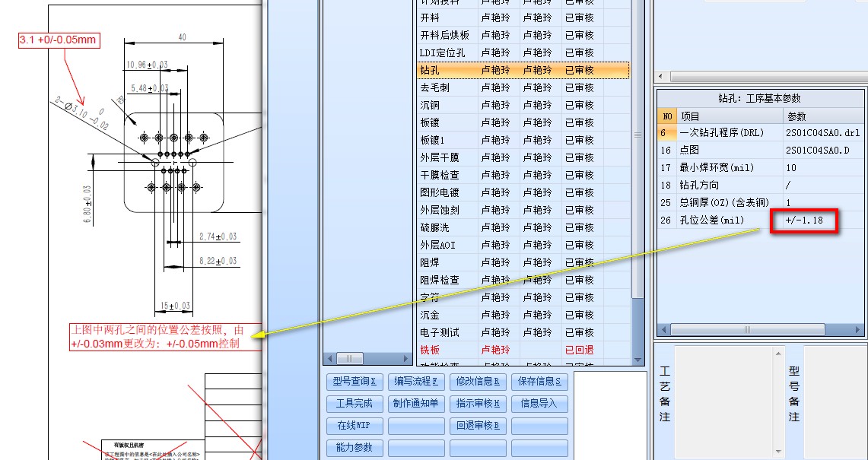
Task: Click the 已回退 status in the 铣板 row
Action: click(580, 350)
